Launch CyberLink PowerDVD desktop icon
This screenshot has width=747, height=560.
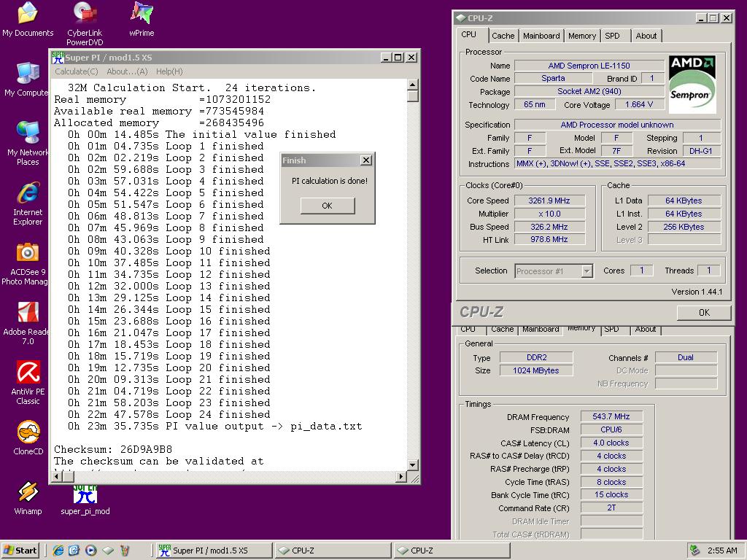tap(85, 23)
